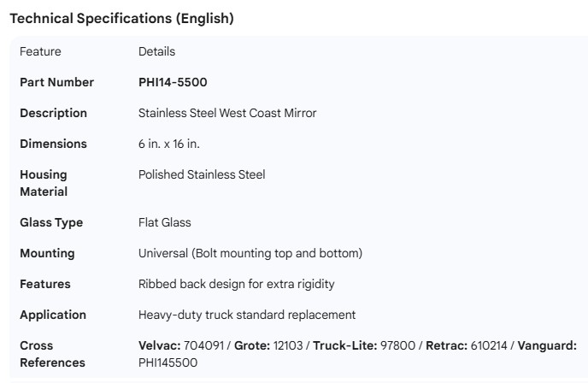Select the Description row label

[53, 113]
